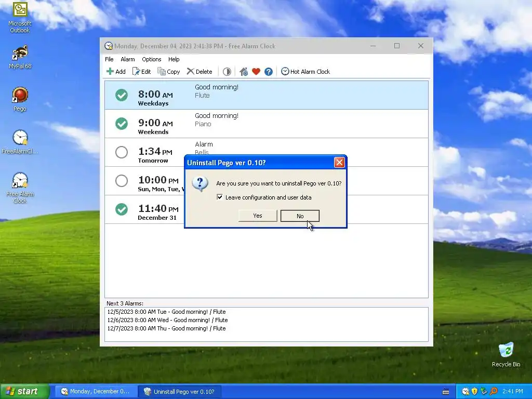Image resolution: width=532 pixels, height=399 pixels.
Task: Click the yellow security shield tray icon
Action: [x=474, y=392]
